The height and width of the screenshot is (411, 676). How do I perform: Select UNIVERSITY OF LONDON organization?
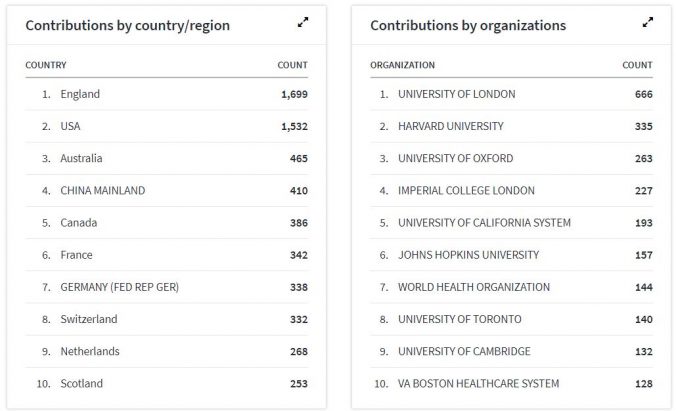click(456, 94)
